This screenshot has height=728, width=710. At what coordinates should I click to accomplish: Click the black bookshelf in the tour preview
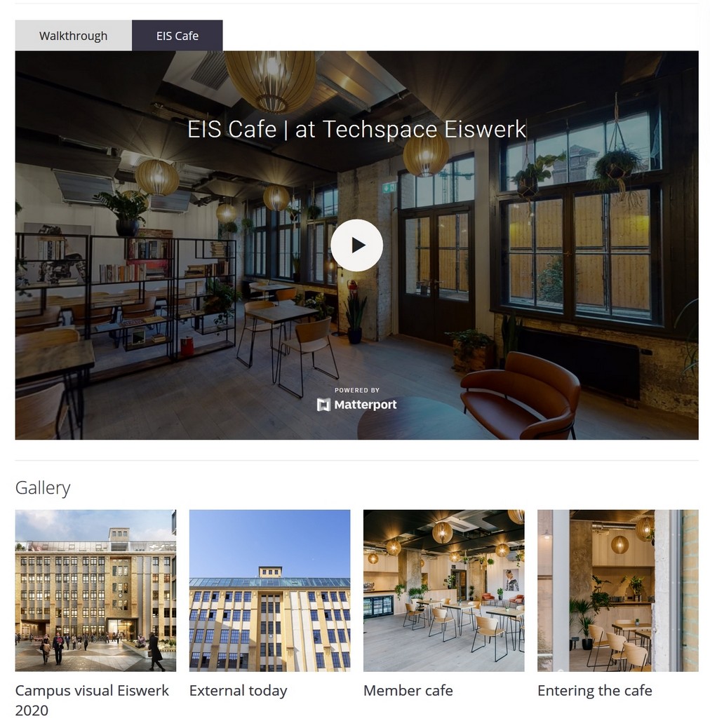click(x=126, y=297)
